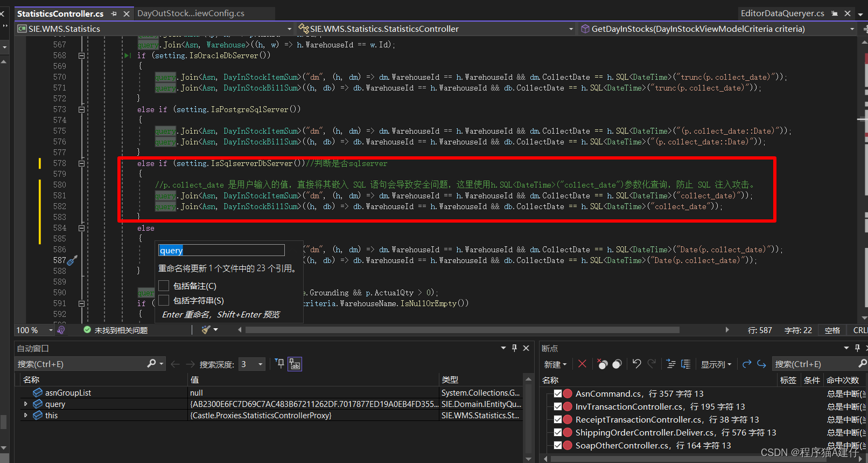Viewport: 868px width, 463px height.
Task: Click the code cleanup broom icon
Action: coord(206,330)
